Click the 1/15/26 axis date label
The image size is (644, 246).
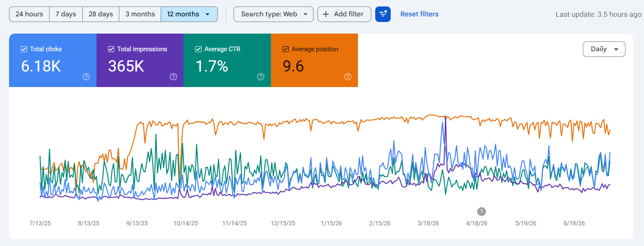332,223
